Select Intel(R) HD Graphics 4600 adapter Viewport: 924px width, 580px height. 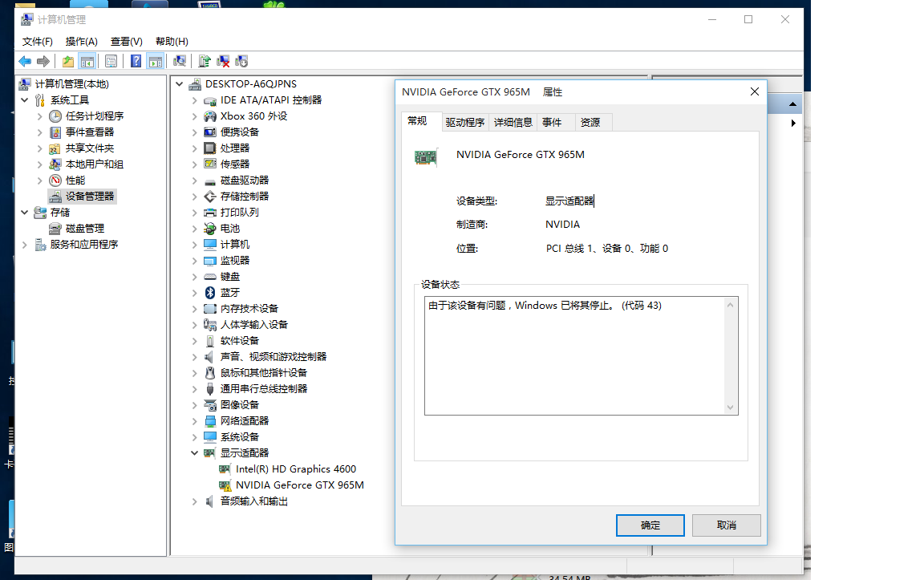296,469
